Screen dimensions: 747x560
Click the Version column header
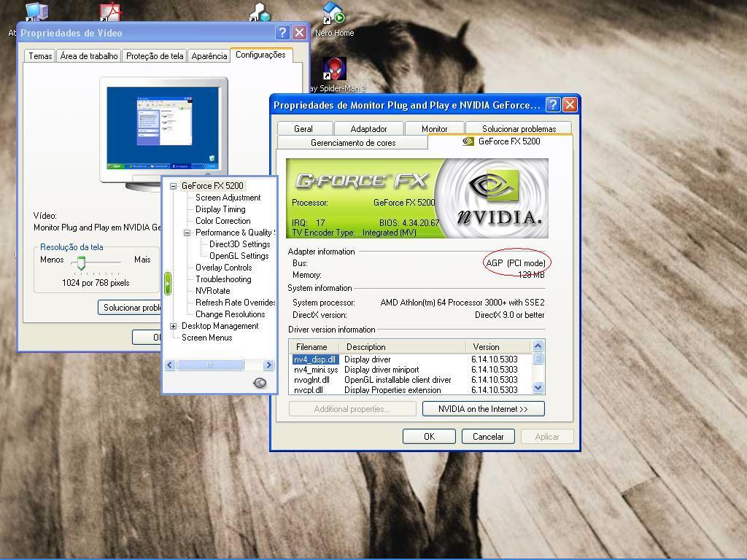tap(498, 346)
